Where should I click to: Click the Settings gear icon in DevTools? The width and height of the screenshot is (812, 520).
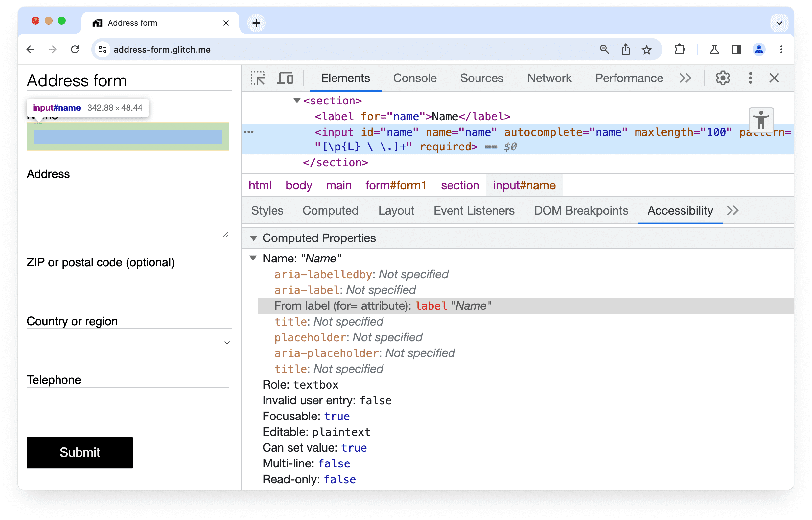(x=723, y=78)
